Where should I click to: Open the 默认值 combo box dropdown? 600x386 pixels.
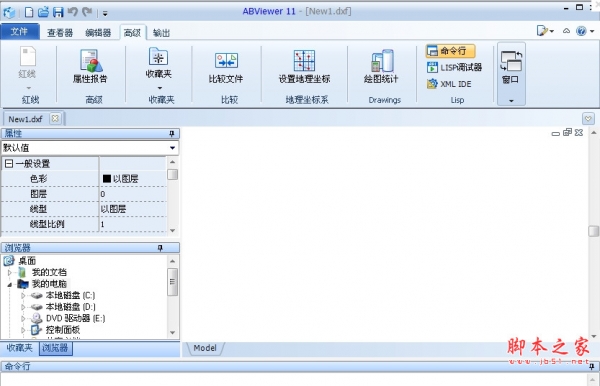(173, 148)
